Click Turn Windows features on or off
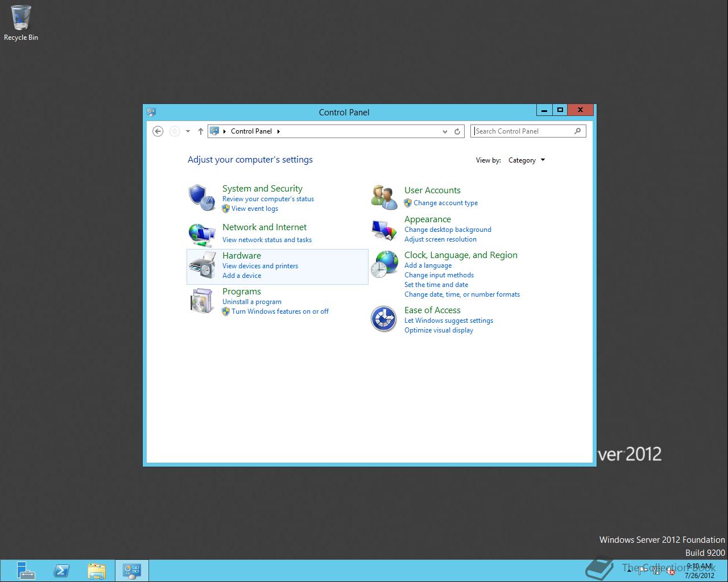This screenshot has width=728, height=582. 280,311
